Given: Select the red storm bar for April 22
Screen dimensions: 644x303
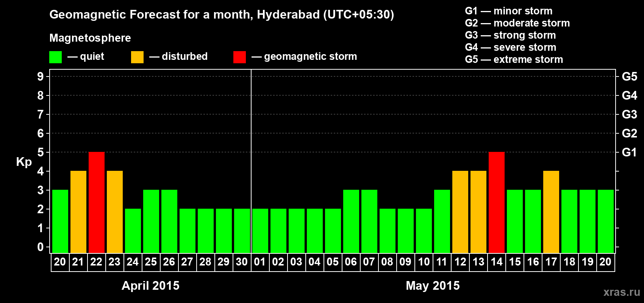Looking at the screenshot, I should click(97, 203).
